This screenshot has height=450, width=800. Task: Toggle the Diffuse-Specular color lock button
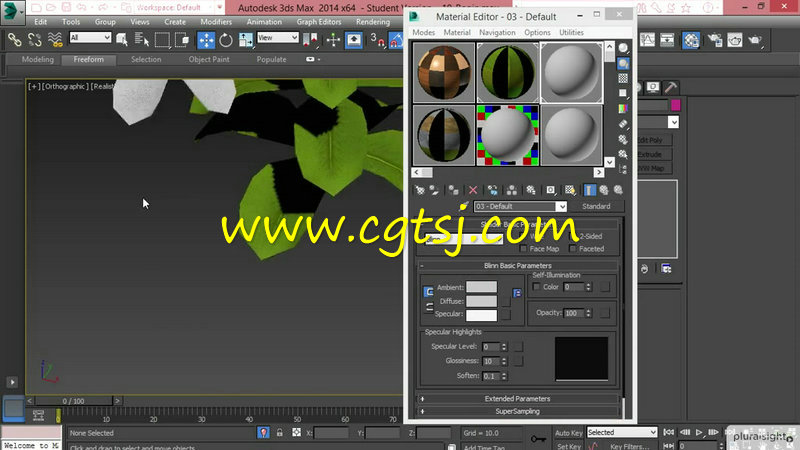point(429,307)
